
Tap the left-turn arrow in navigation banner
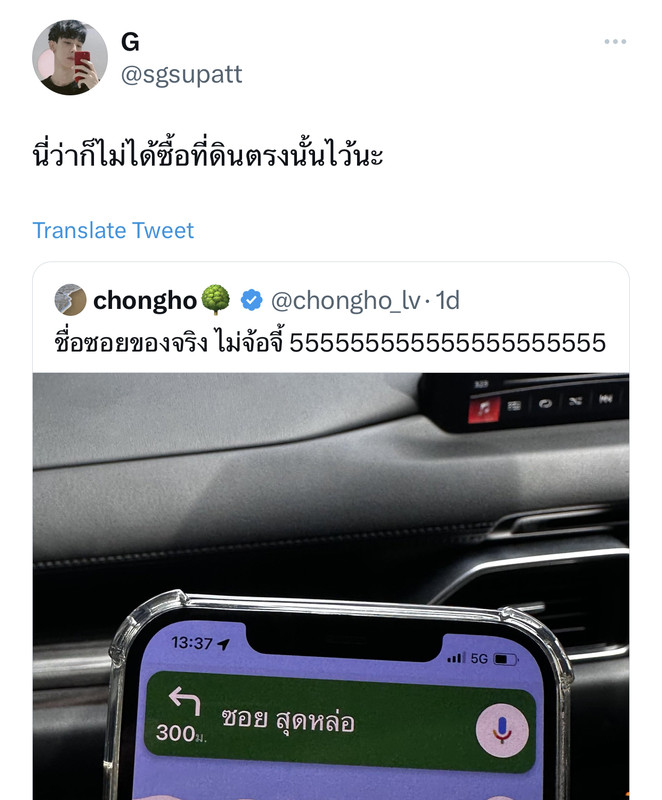coord(185,701)
